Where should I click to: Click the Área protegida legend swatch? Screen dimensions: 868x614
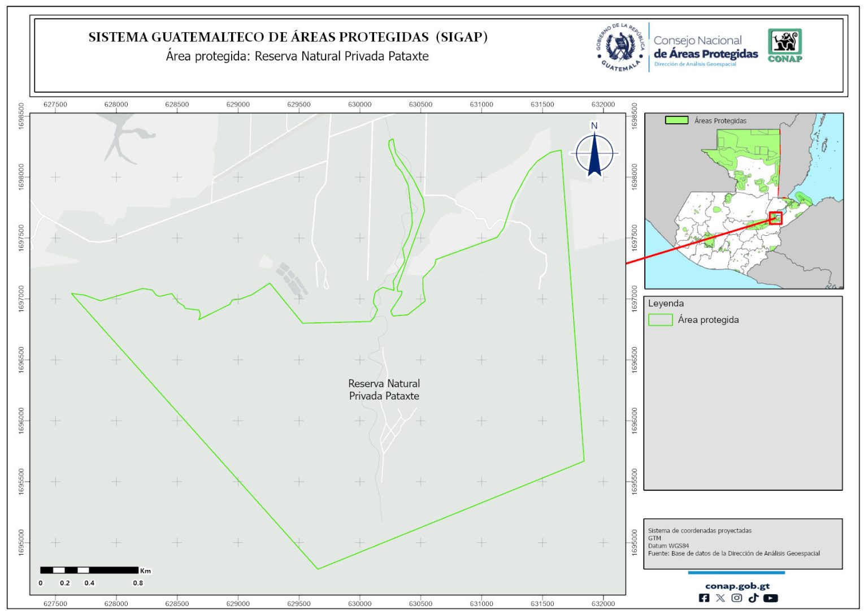[660, 320]
